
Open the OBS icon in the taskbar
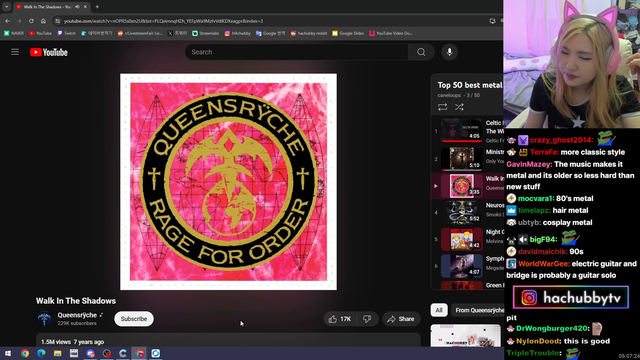coord(107,353)
